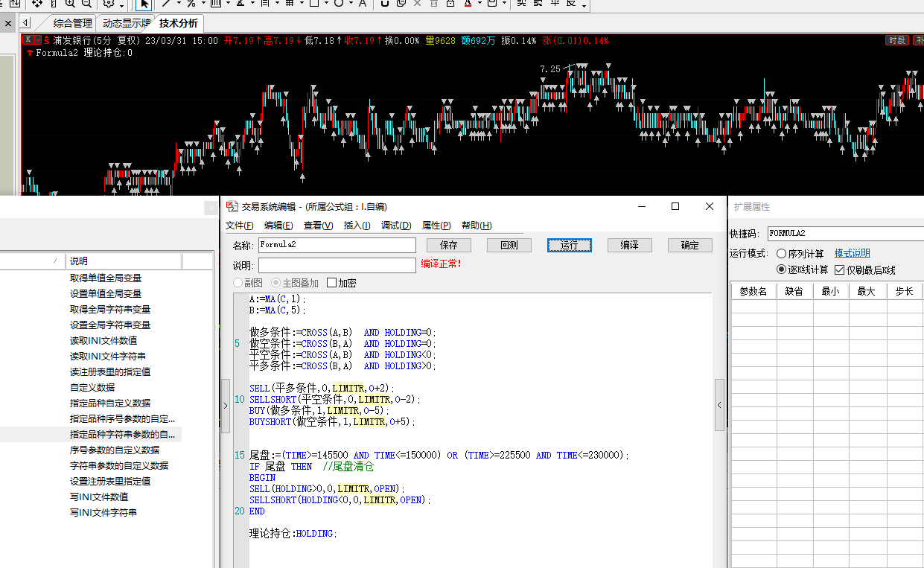Open the 查看(V) menu
Image resolution: width=924 pixels, height=568 pixels.
pyautogui.click(x=318, y=226)
